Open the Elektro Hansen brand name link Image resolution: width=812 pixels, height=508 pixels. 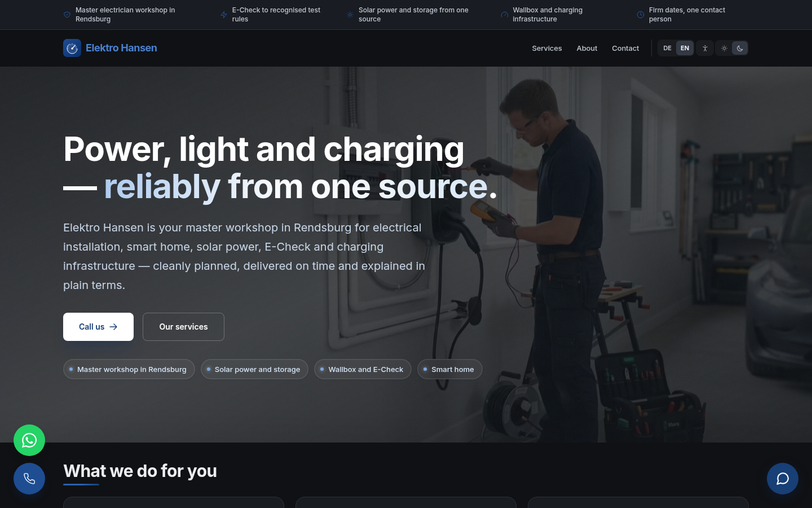121,48
